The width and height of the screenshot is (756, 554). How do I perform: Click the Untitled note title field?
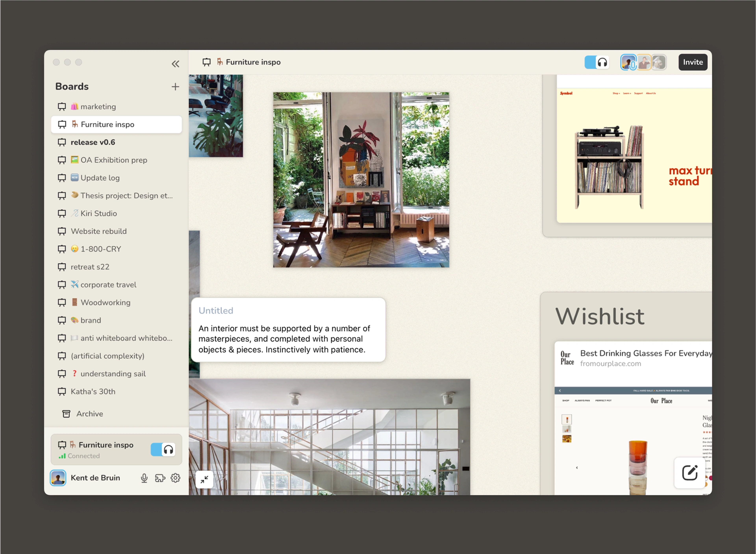[216, 311]
